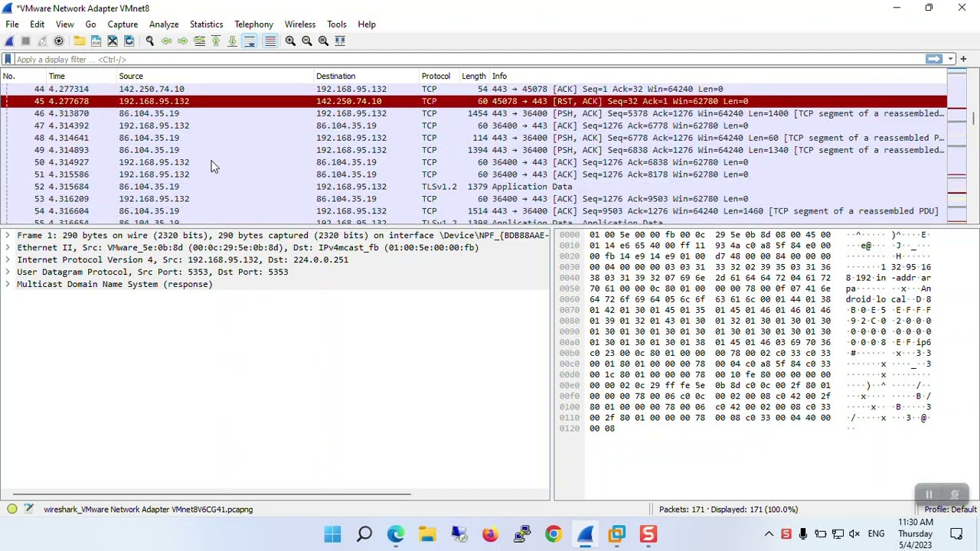Viewport: 980px width, 551px height.
Task: Expand Multicast Domain Name System row
Action: coord(8,285)
